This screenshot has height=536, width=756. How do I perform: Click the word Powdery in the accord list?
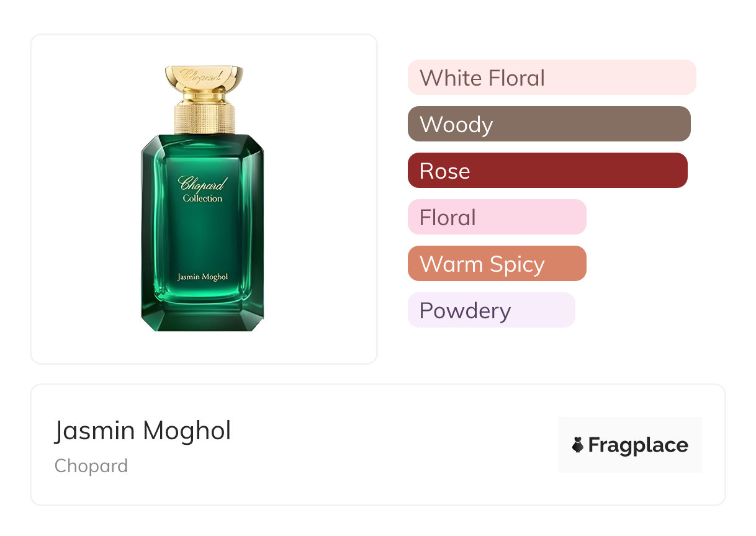coord(465,310)
